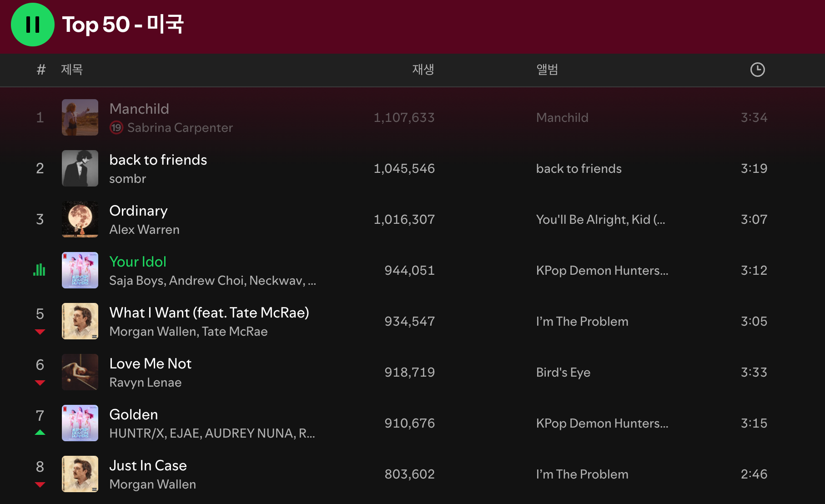Pause playback with the green button
This screenshot has width=825, height=504.
tap(32, 25)
